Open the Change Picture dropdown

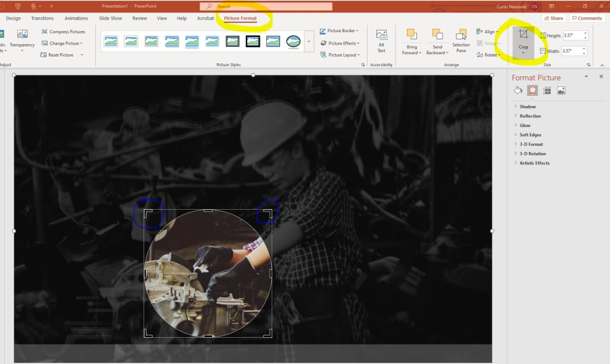coord(62,43)
